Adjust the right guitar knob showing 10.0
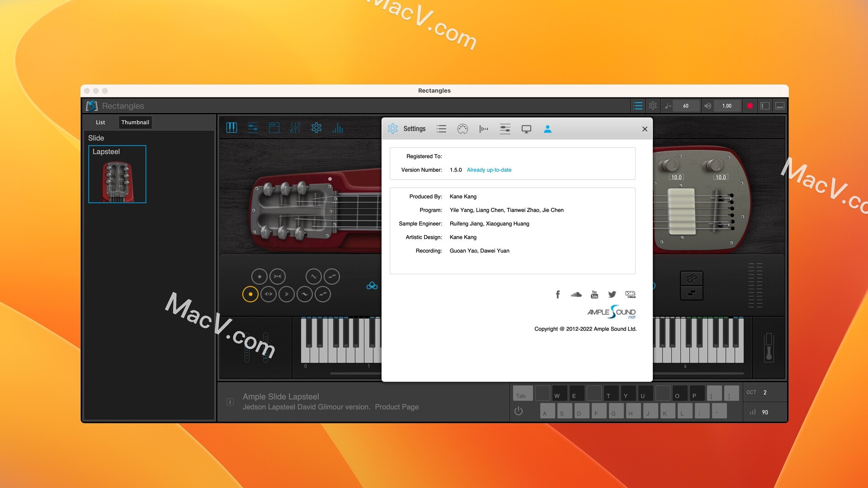 [714, 165]
